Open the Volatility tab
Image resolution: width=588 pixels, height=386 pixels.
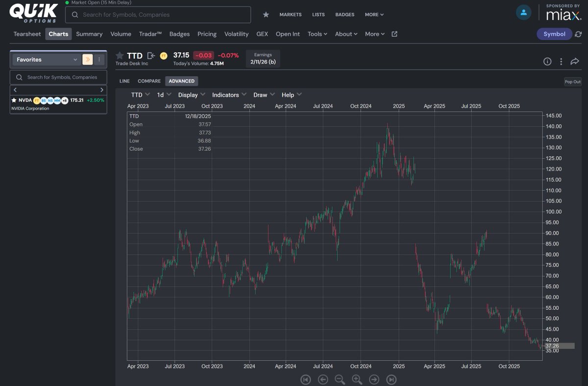coord(236,34)
